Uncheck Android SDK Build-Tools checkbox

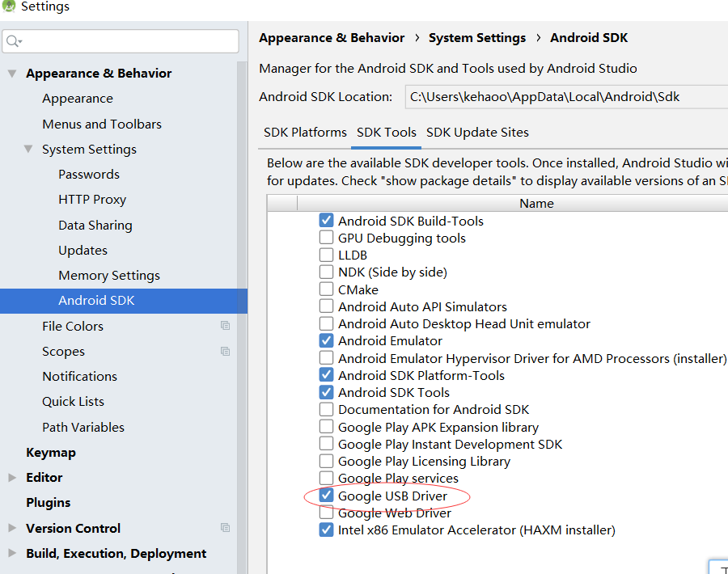coord(327,220)
